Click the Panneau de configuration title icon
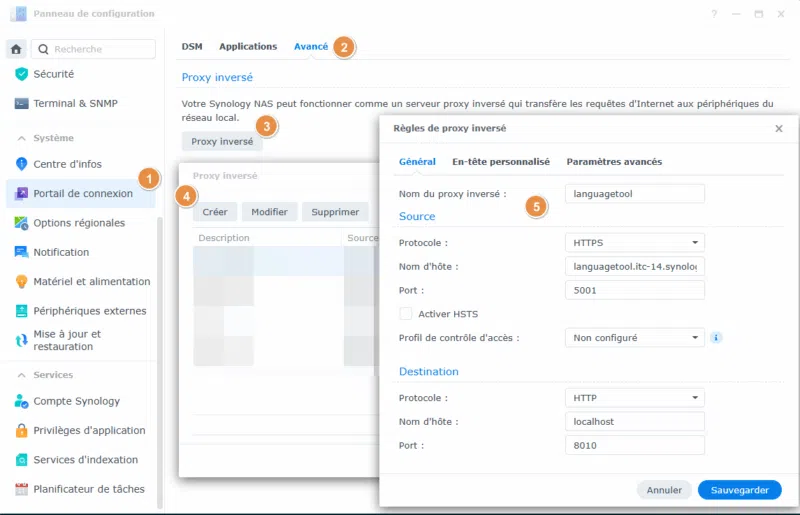This screenshot has width=800, height=515. click(18, 14)
